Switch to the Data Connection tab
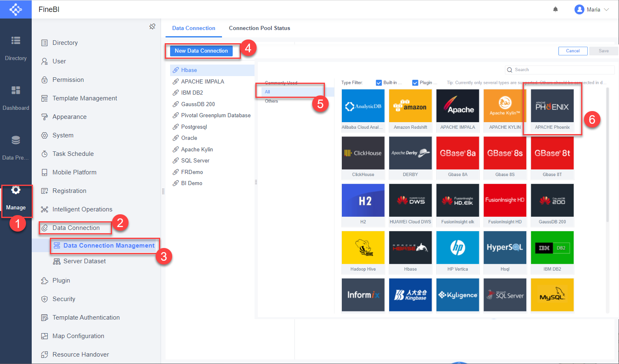 pyautogui.click(x=194, y=28)
